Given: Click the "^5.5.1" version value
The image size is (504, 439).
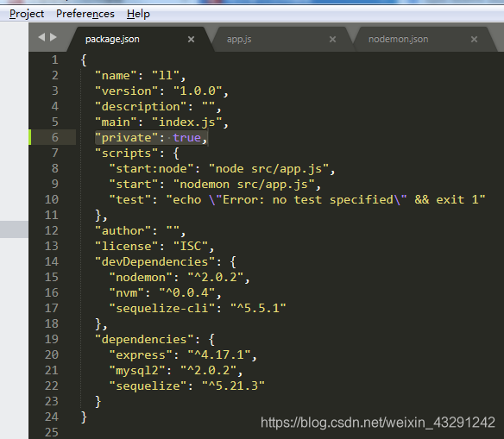Looking at the screenshot, I should pyautogui.click(x=258, y=308).
